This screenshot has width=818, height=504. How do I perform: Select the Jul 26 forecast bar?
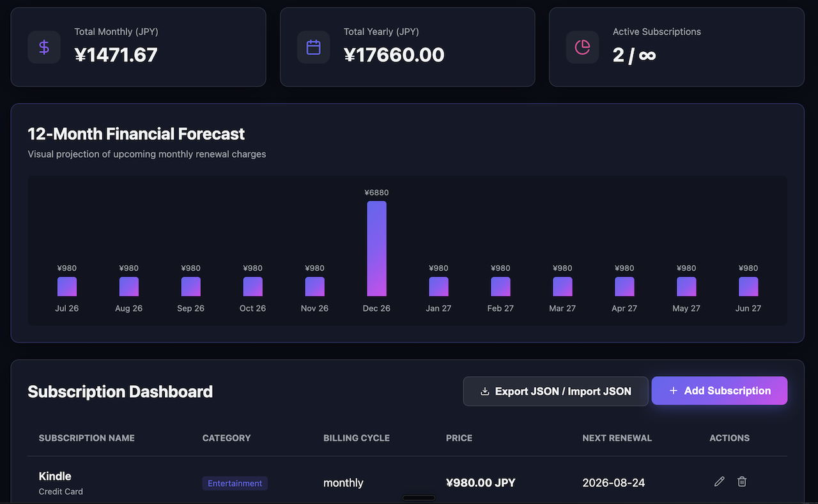[x=66, y=287]
